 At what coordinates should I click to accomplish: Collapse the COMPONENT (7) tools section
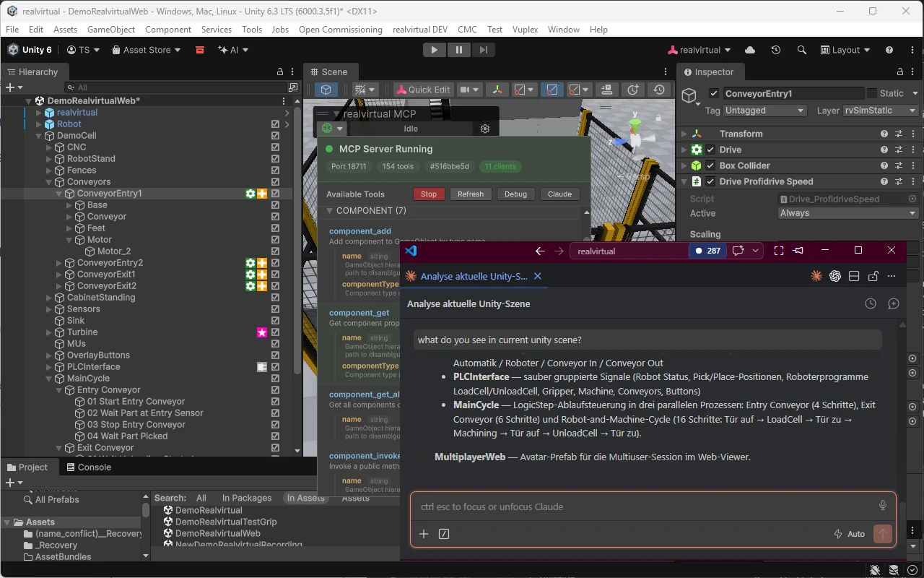[x=330, y=211]
